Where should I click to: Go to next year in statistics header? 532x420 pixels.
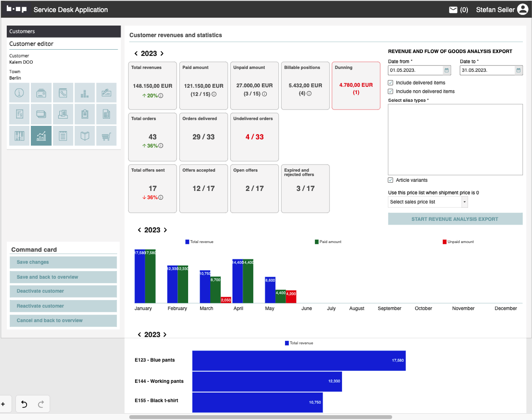pos(162,54)
